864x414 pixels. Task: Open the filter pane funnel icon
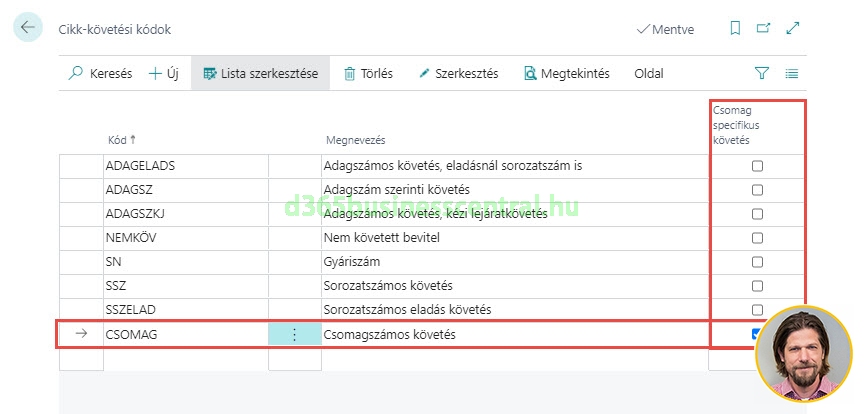762,73
